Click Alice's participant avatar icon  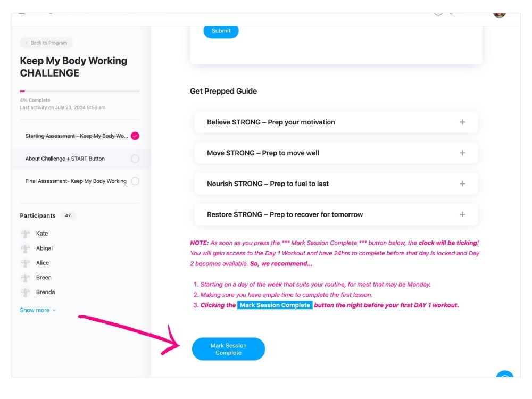click(x=25, y=263)
